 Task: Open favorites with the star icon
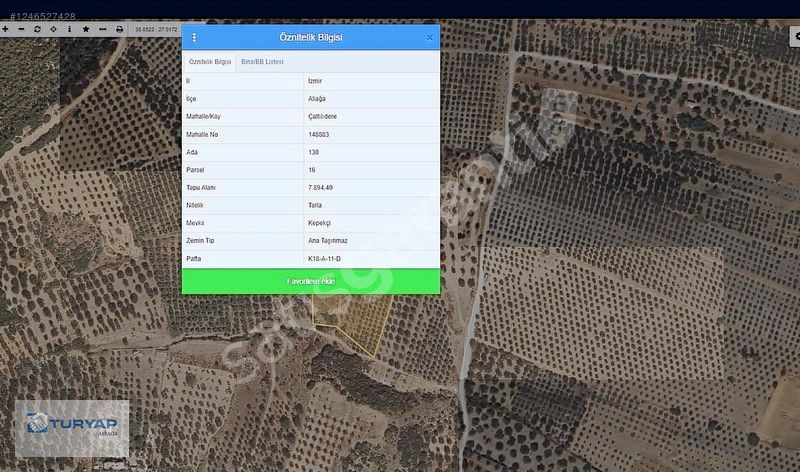coord(86,29)
